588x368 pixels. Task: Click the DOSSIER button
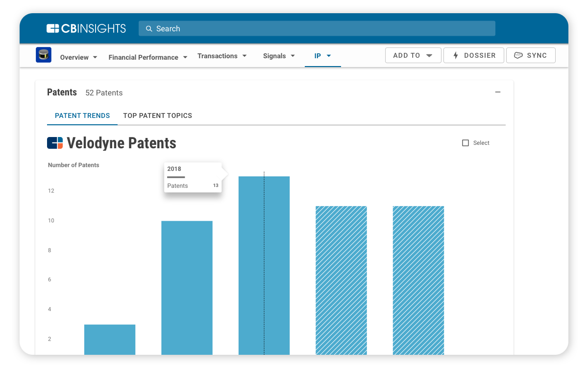click(x=473, y=55)
